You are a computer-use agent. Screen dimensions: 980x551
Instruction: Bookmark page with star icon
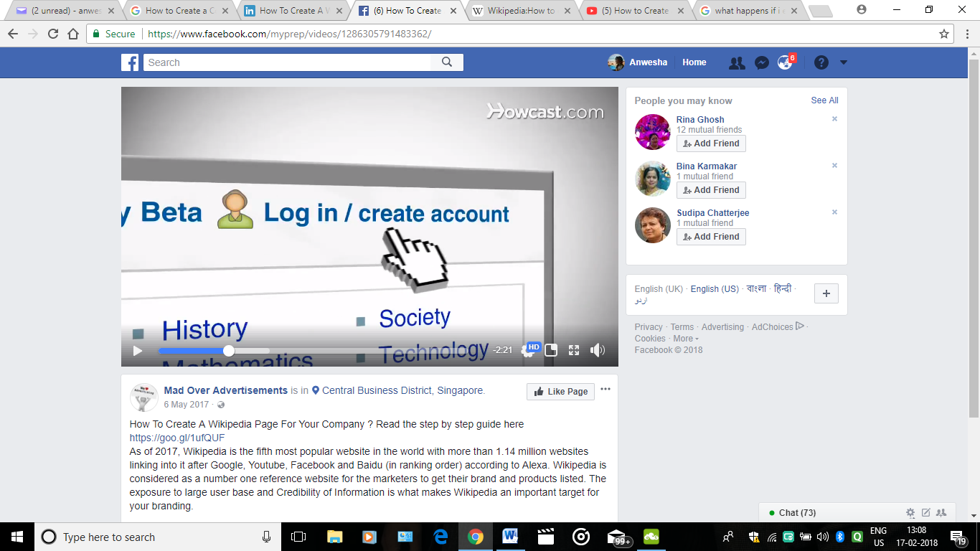click(944, 34)
